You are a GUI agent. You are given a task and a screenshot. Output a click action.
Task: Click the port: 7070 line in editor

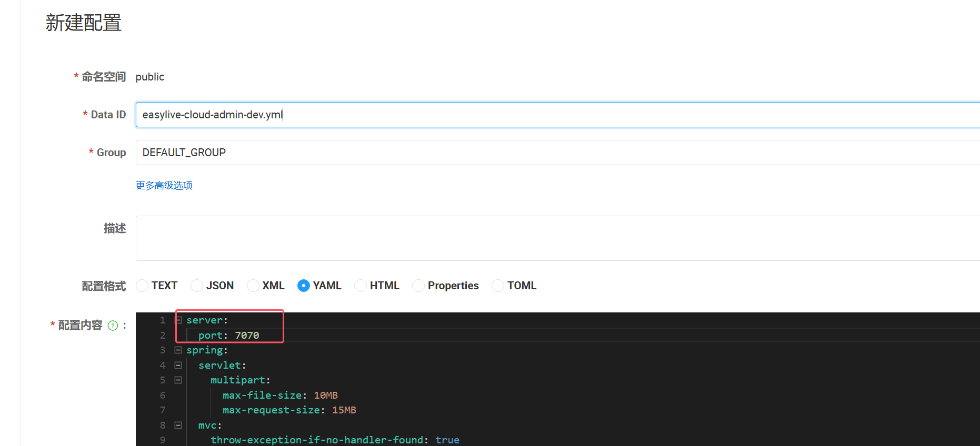[x=229, y=335]
